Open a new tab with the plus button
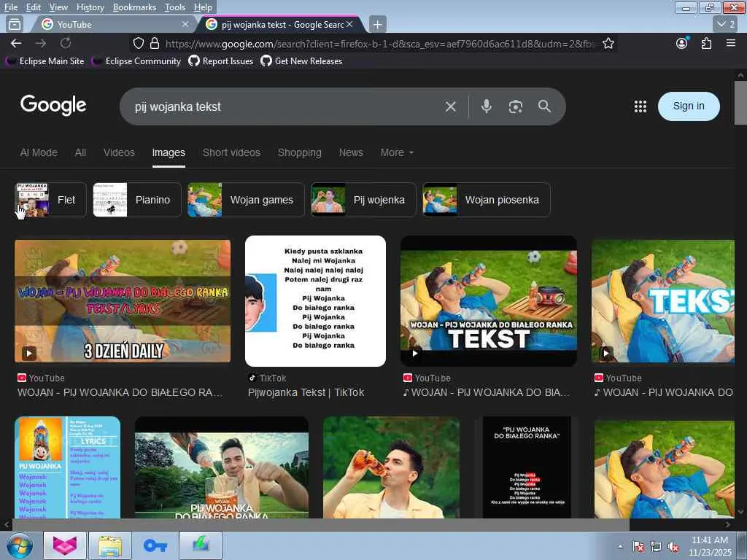This screenshot has width=747, height=560. point(377,24)
